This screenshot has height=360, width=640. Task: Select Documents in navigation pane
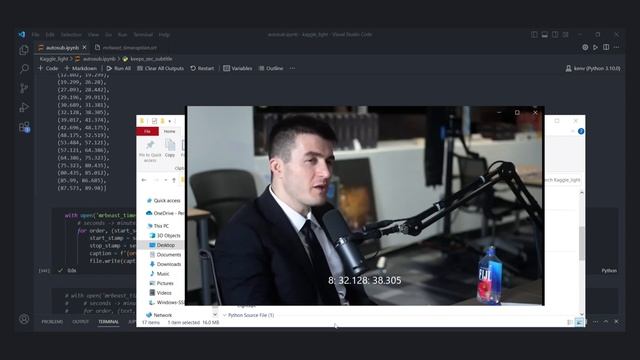(165, 255)
